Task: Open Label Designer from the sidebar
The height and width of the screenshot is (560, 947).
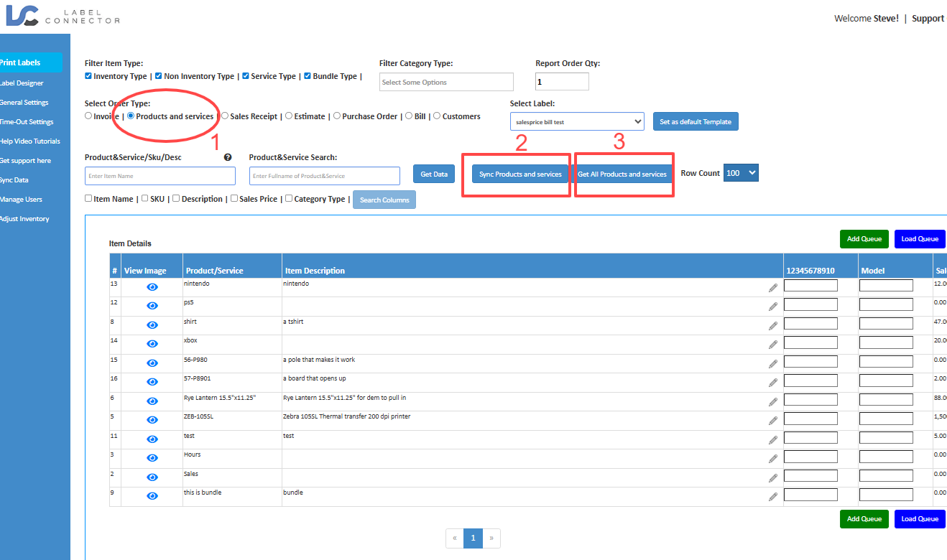Action: 22,83
